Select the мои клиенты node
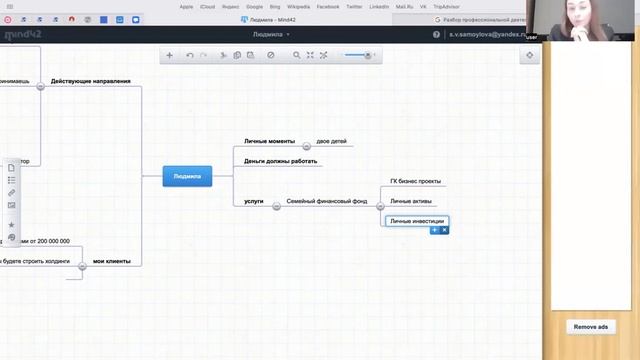Screen dimensions: 640x360 tap(112, 261)
